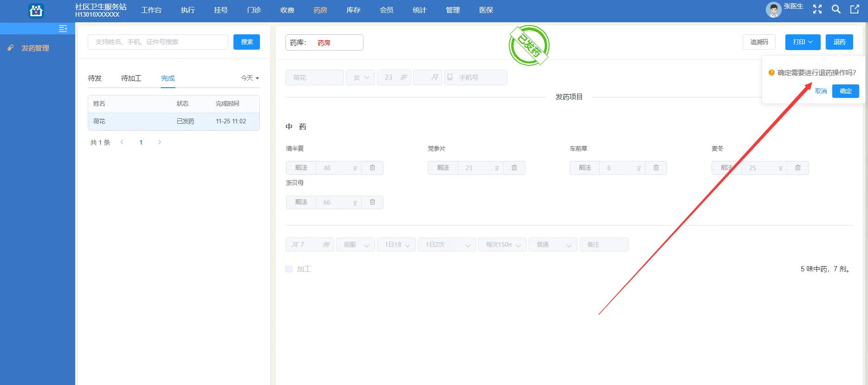Click 煎法 label for 党参片
868x385 pixels.
tap(443, 168)
